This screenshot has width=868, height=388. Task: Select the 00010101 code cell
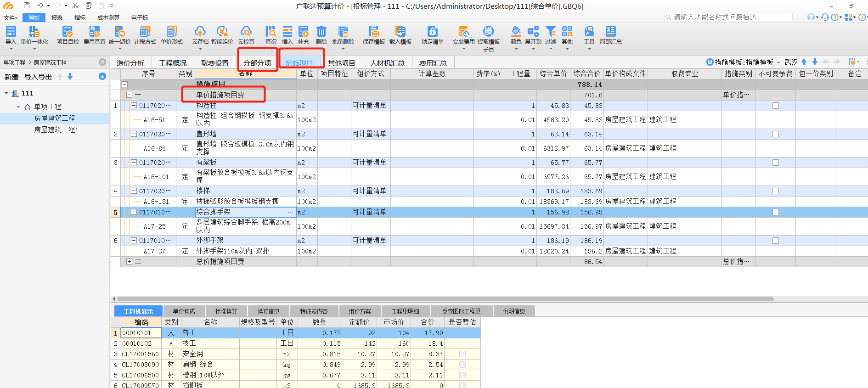(141, 333)
